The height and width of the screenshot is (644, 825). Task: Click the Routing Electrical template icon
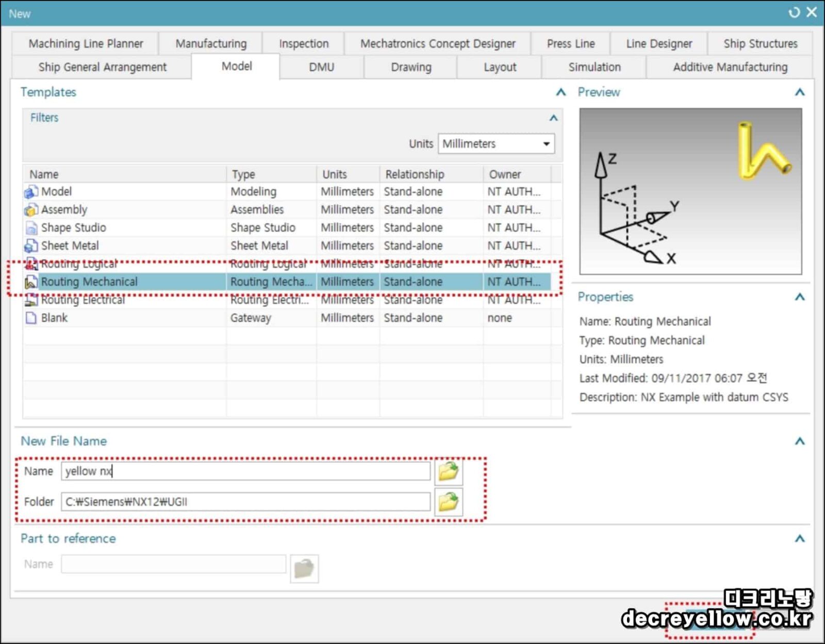coord(31,300)
